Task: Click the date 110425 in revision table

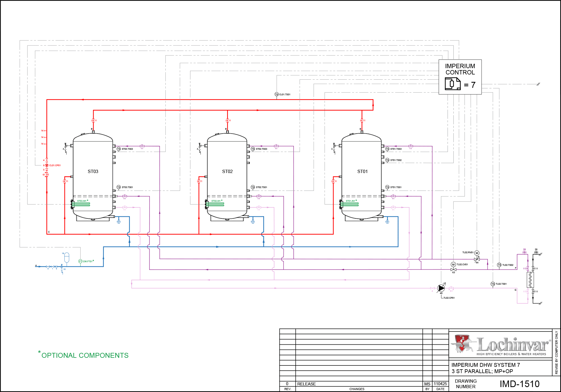Action: tap(440, 384)
